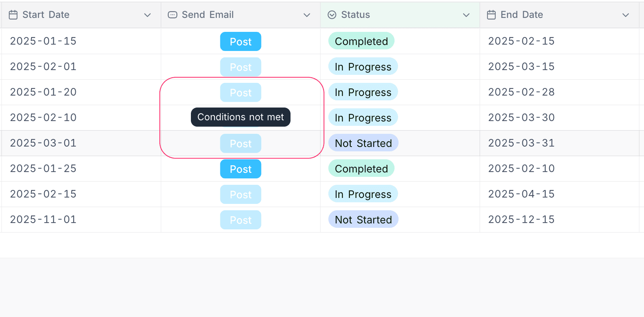Click Not Started badge ending 2025-03-31

click(x=363, y=143)
